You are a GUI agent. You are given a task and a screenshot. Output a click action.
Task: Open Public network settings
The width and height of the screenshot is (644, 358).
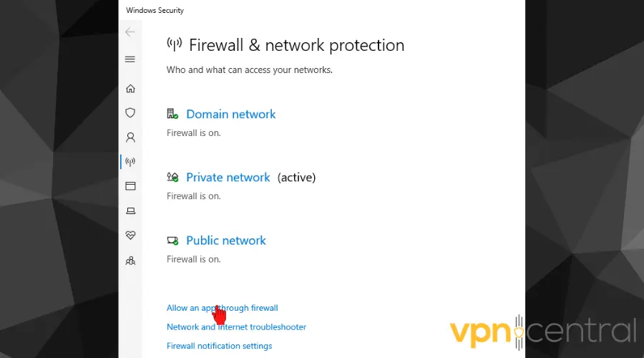coord(225,241)
